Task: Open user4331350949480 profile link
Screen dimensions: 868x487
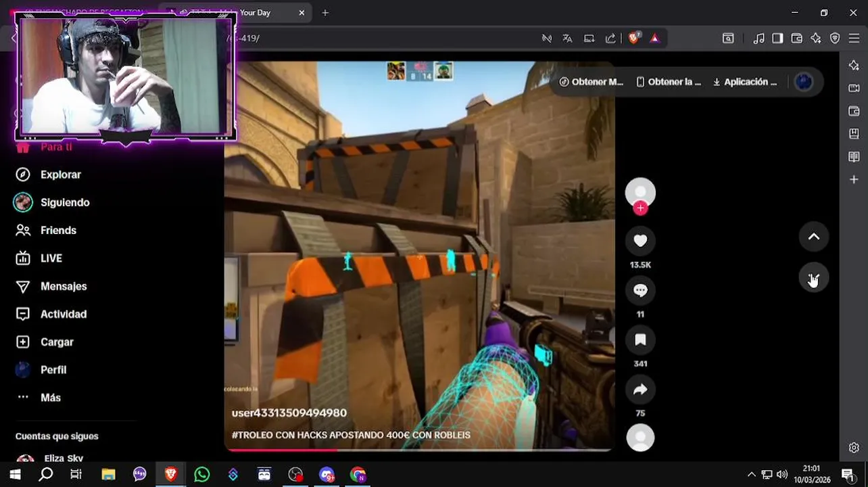Action: point(289,413)
